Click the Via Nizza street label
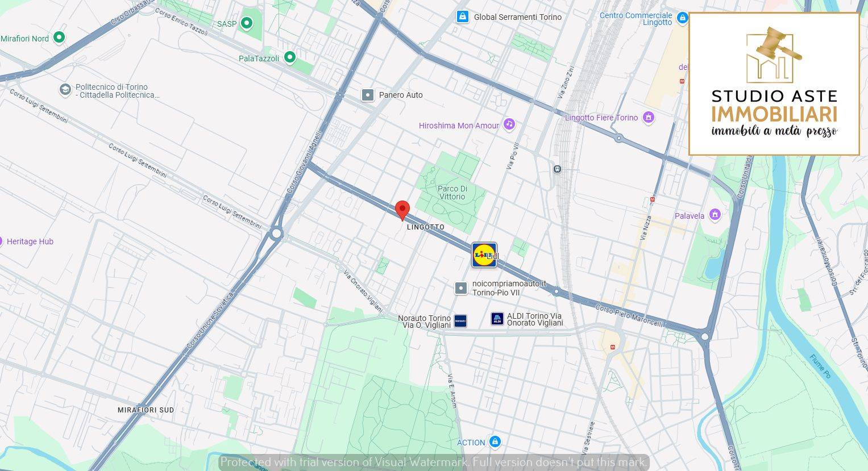Viewport: 868px width, 471px height. (645, 228)
